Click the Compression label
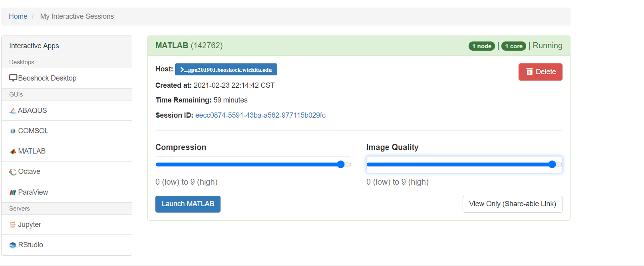Viewport: 644px width, 266px height. tap(181, 147)
